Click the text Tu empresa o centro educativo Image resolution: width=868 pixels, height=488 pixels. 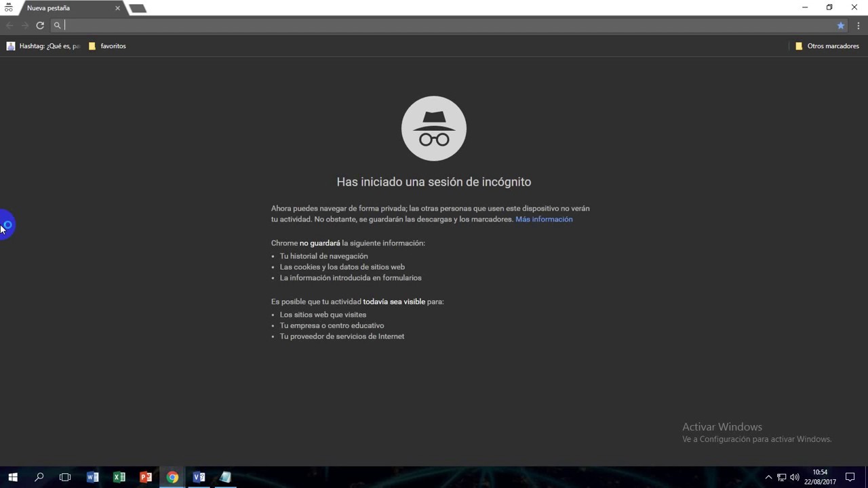[332, 325]
